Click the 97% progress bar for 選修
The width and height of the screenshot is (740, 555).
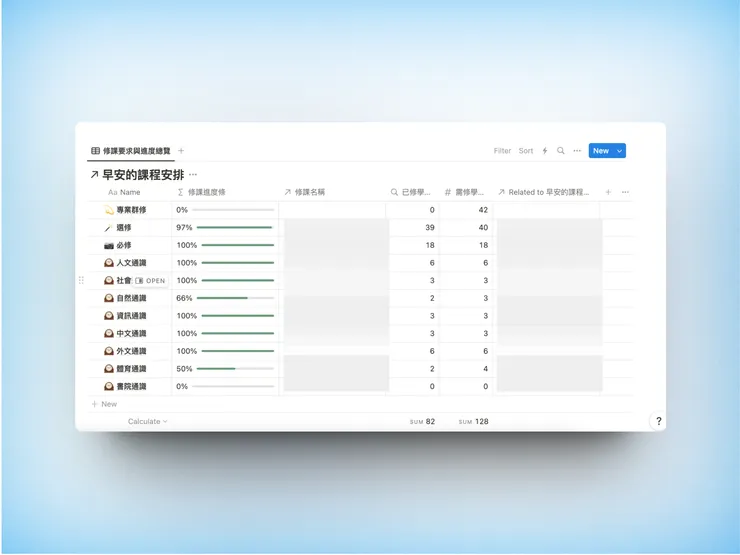click(235, 227)
